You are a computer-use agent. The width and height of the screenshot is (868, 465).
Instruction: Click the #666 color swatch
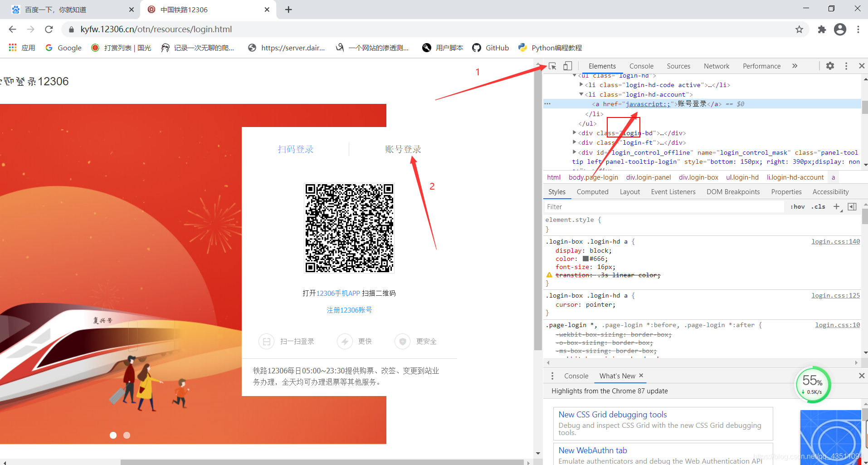click(585, 259)
